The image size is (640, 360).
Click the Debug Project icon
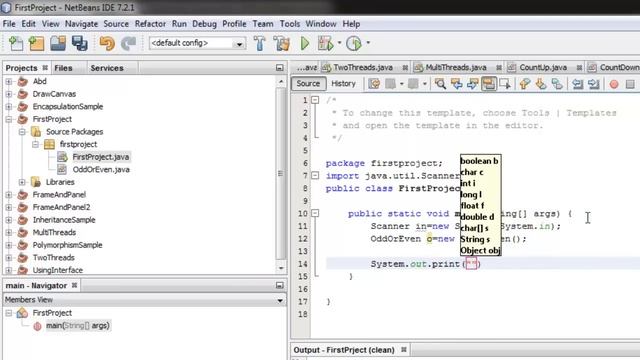click(x=325, y=43)
